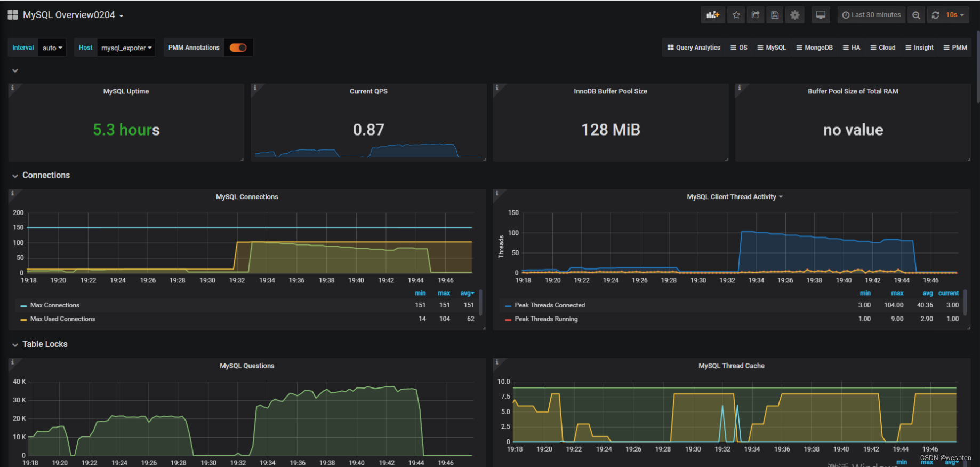Save the dashboard with disk icon
The width and height of the screenshot is (980, 467).
[x=775, y=15]
